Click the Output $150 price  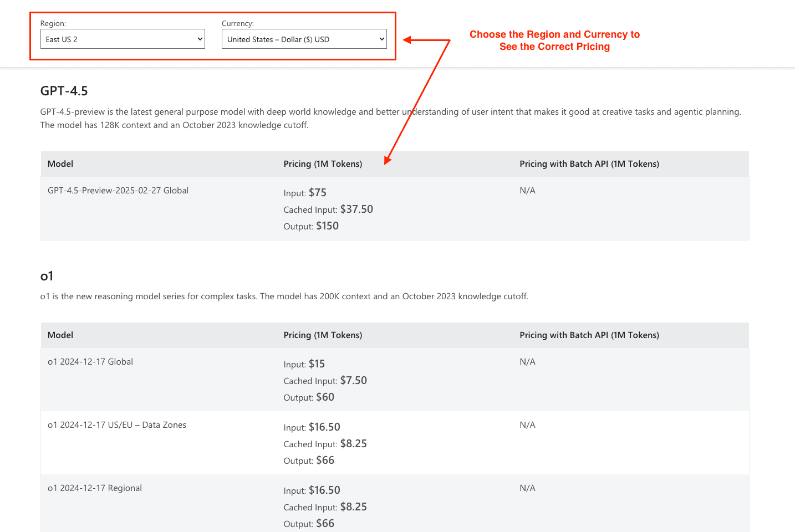click(x=311, y=226)
